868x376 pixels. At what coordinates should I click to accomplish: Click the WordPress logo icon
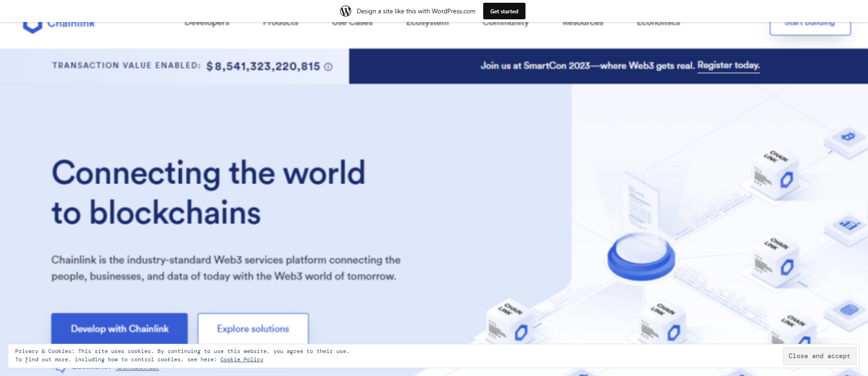[346, 11]
